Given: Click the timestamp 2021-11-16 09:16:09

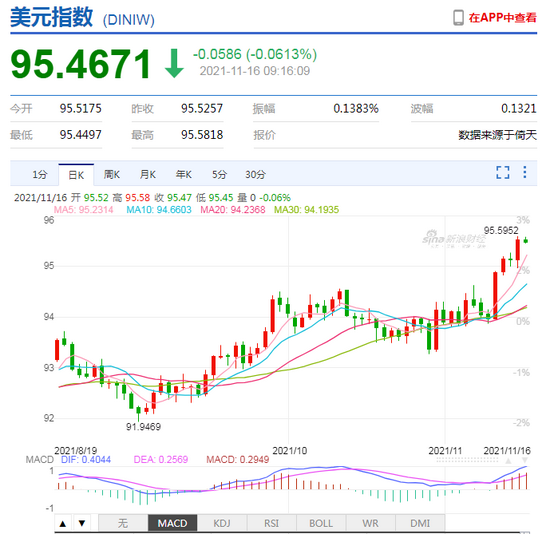Looking at the screenshot, I should click(x=255, y=71).
